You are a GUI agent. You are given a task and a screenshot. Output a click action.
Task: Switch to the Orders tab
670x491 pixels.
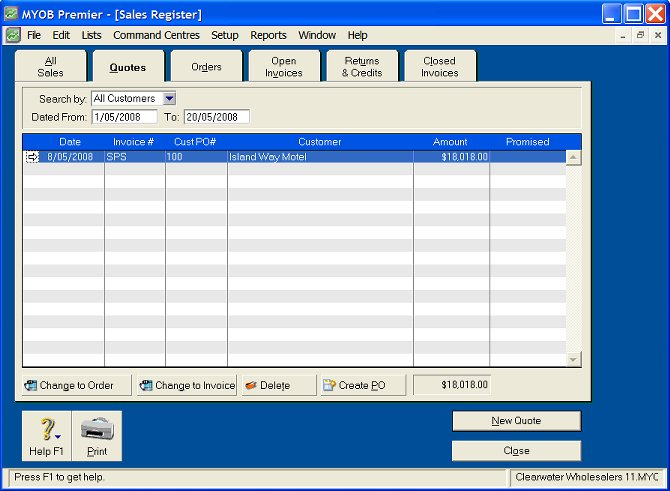click(x=206, y=67)
